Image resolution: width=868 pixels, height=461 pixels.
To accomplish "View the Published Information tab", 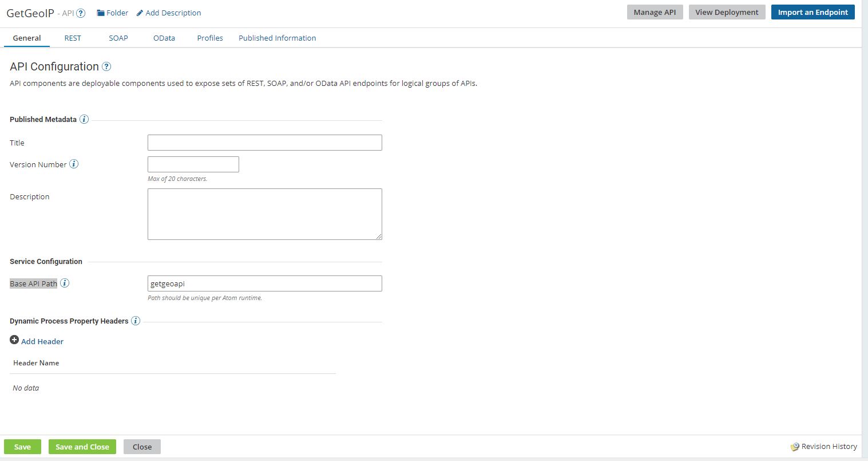I will tap(277, 38).
